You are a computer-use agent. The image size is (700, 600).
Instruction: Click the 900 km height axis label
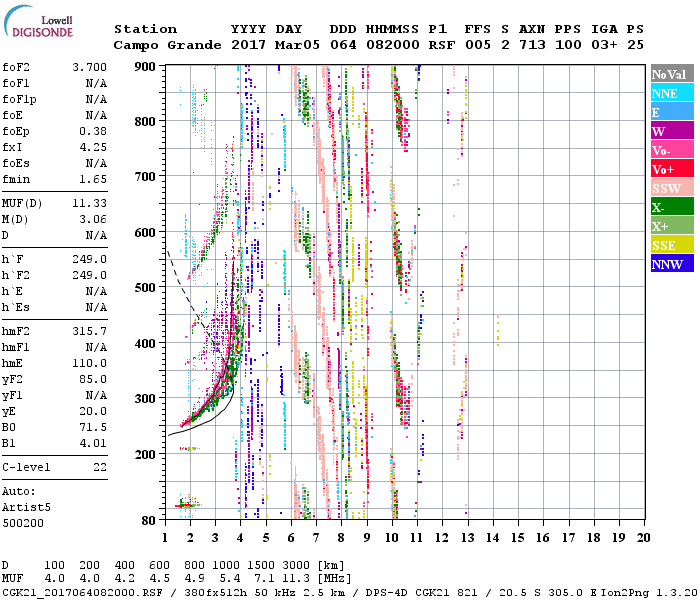click(x=146, y=67)
